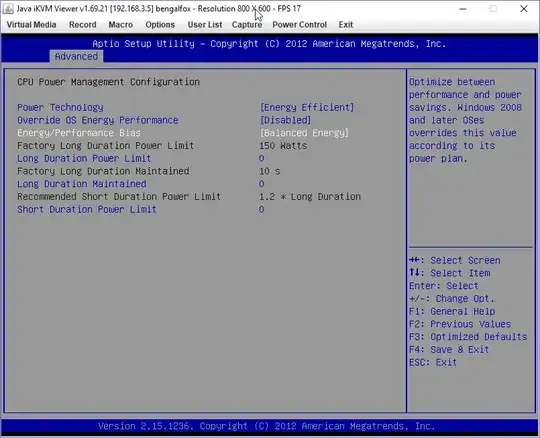Viewport: 540px width, 438px height.
Task: Click the F2: Previous Values line
Action: click(x=460, y=324)
